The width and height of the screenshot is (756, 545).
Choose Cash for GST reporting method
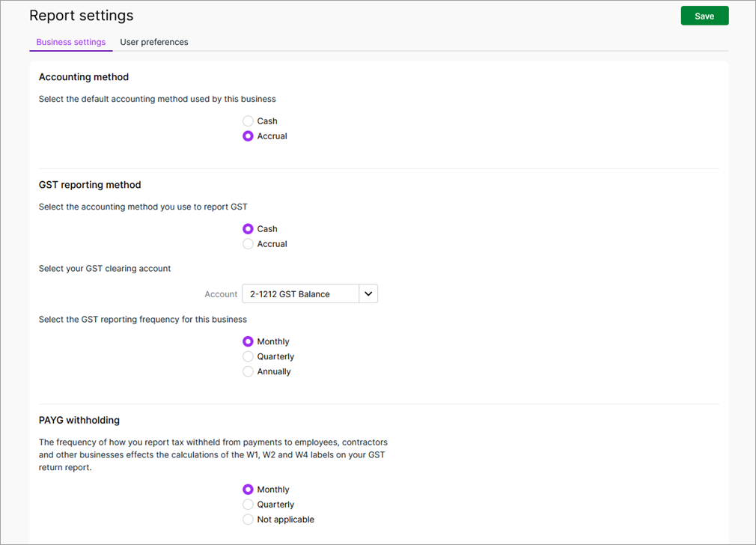[x=248, y=229]
